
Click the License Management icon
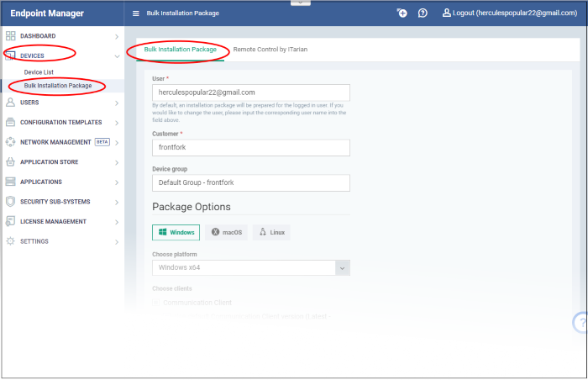(10, 222)
